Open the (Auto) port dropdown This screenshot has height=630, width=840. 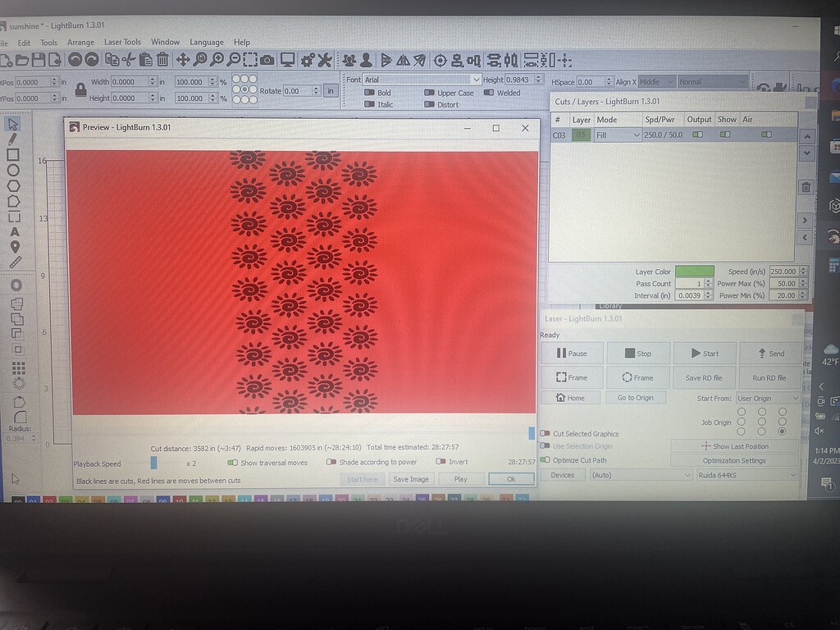641,475
